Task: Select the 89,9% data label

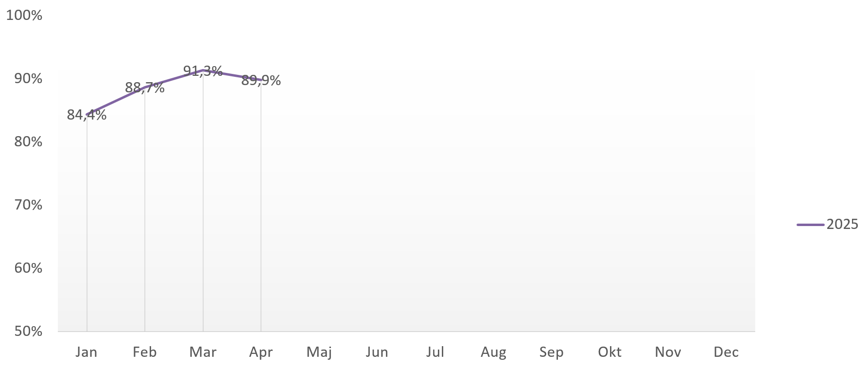Action: coord(261,80)
